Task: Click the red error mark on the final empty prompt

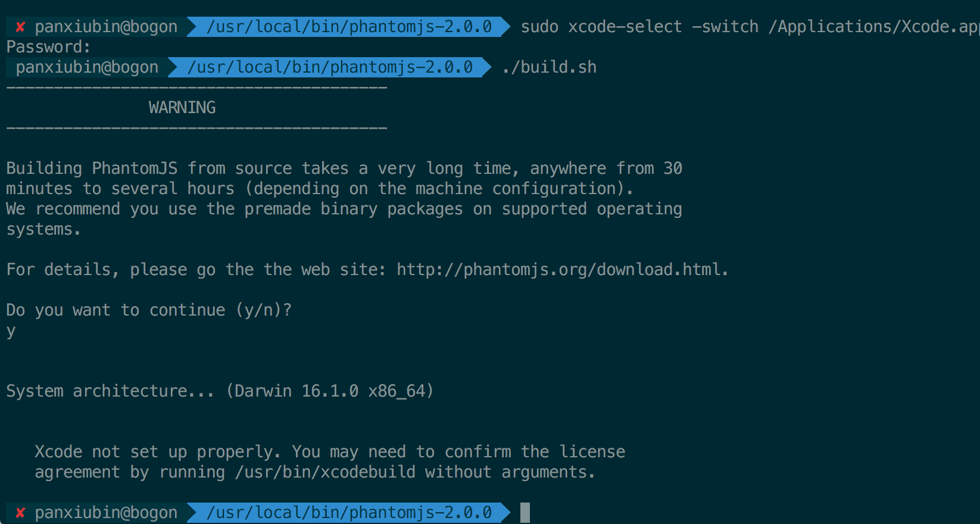Action: [20, 513]
